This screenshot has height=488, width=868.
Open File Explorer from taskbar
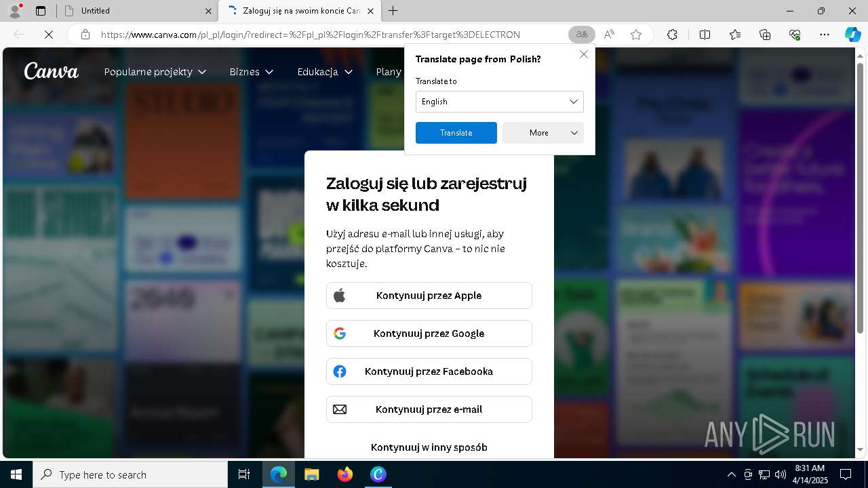pyautogui.click(x=312, y=474)
